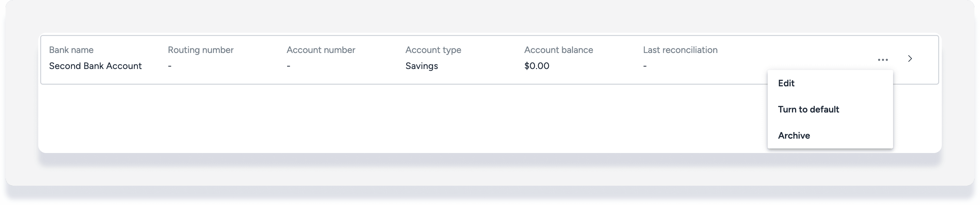Click the Savings account type value
The height and width of the screenshot is (205, 980).
pyautogui.click(x=421, y=66)
